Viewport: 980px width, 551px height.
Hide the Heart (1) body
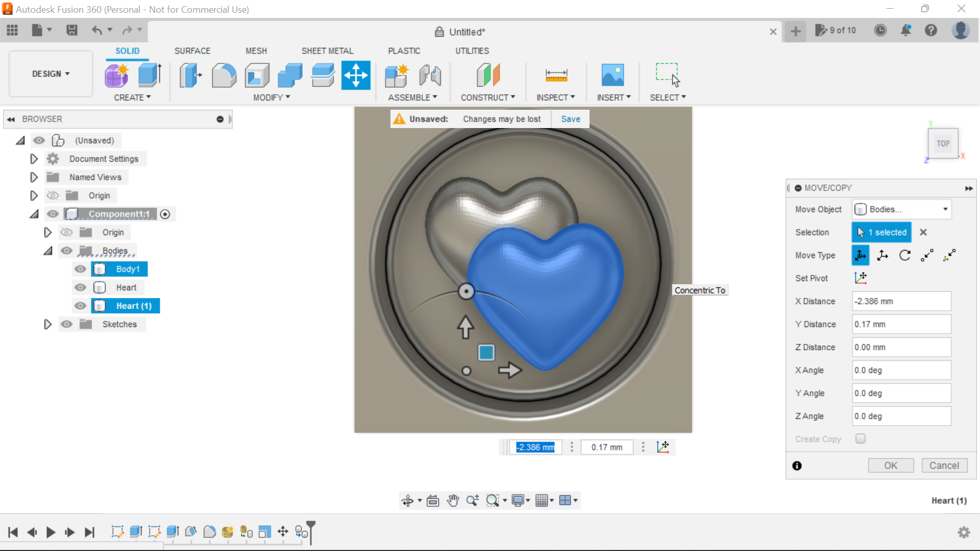point(80,306)
